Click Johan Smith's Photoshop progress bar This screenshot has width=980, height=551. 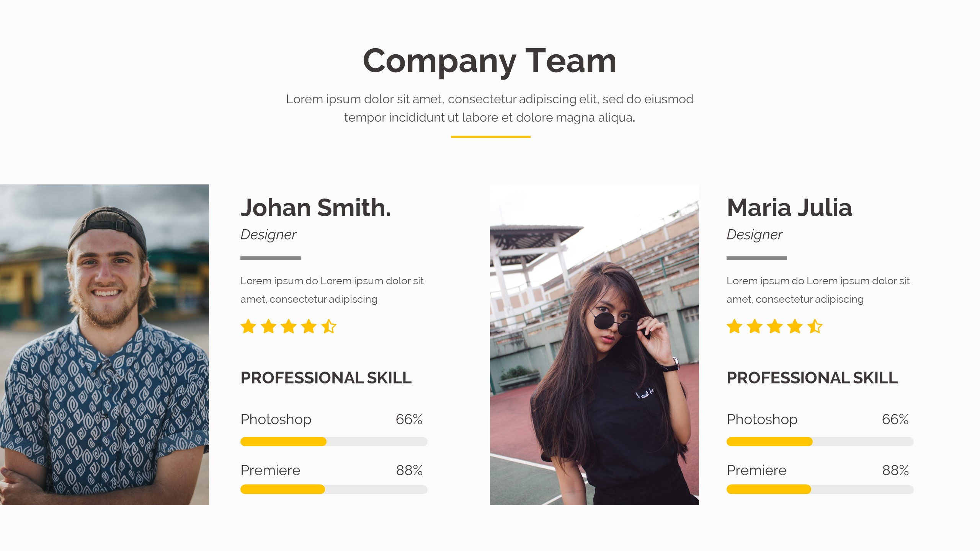334,442
